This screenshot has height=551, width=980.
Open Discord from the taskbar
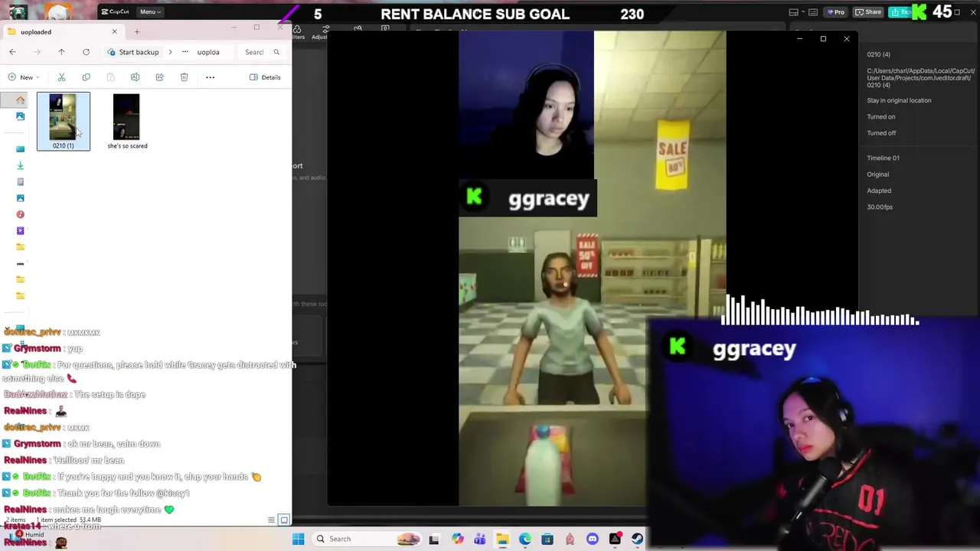[593, 539]
